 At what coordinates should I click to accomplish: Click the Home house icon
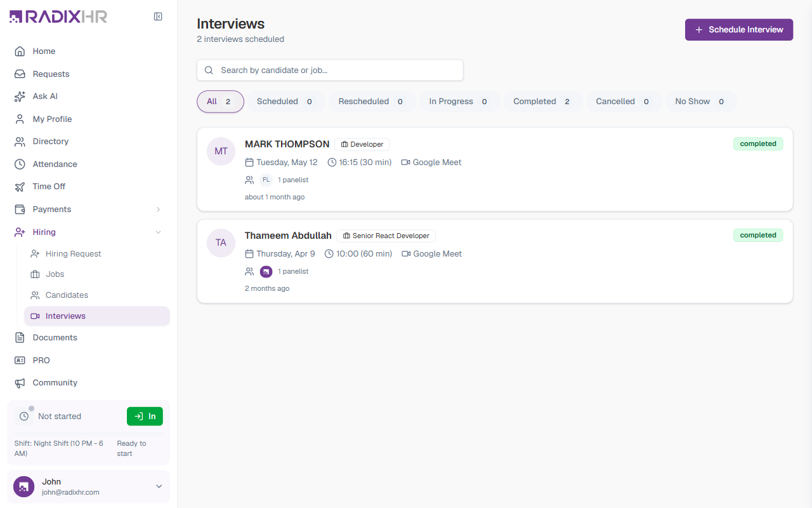20,51
